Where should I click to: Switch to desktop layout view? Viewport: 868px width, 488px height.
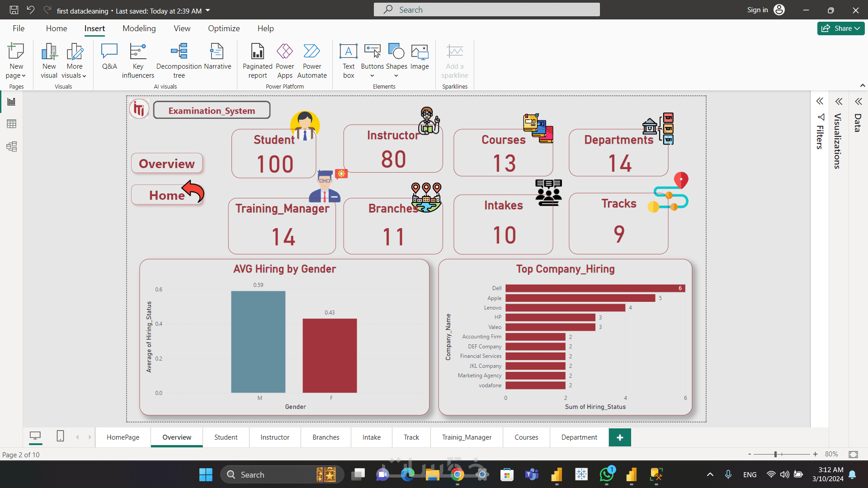(x=35, y=436)
